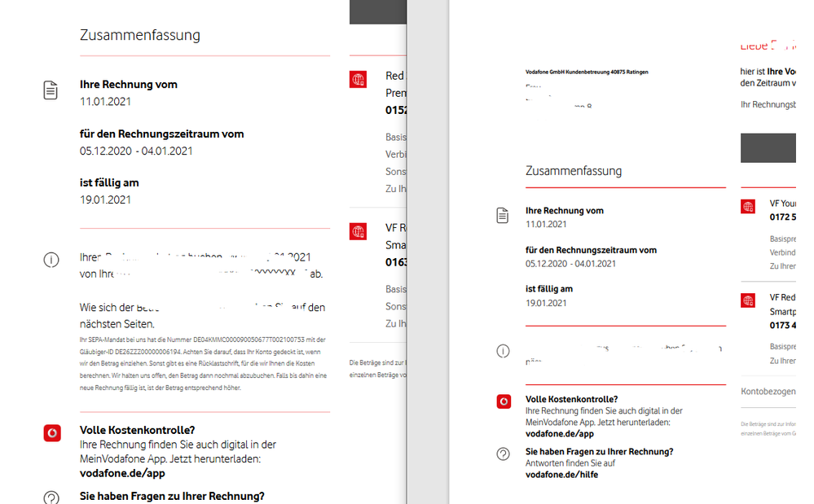Click the dark gray box on right page

coord(768,147)
